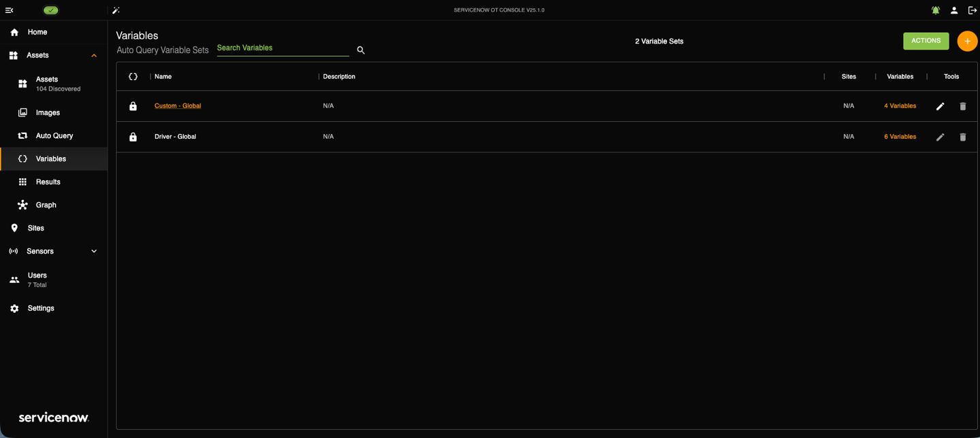
Task: Click the Sites location pin icon
Action: pyautogui.click(x=14, y=229)
